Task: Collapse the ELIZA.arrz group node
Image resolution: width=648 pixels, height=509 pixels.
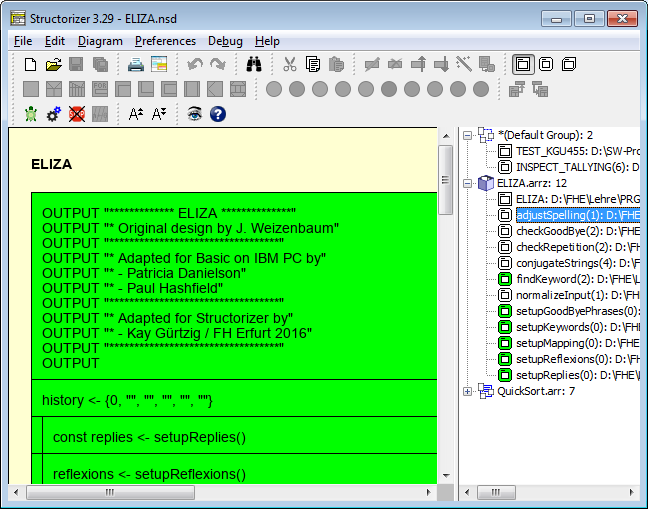Action: [x=467, y=183]
